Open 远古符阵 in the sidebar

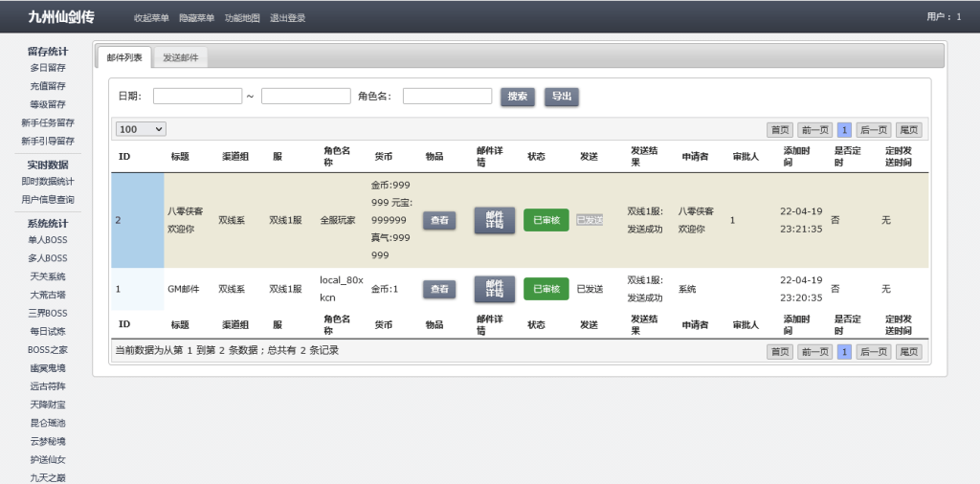click(48, 386)
